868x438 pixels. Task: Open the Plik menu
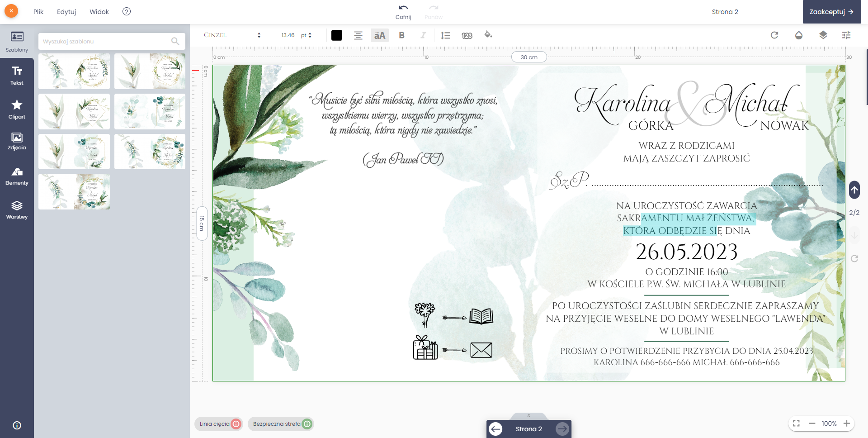(x=38, y=12)
